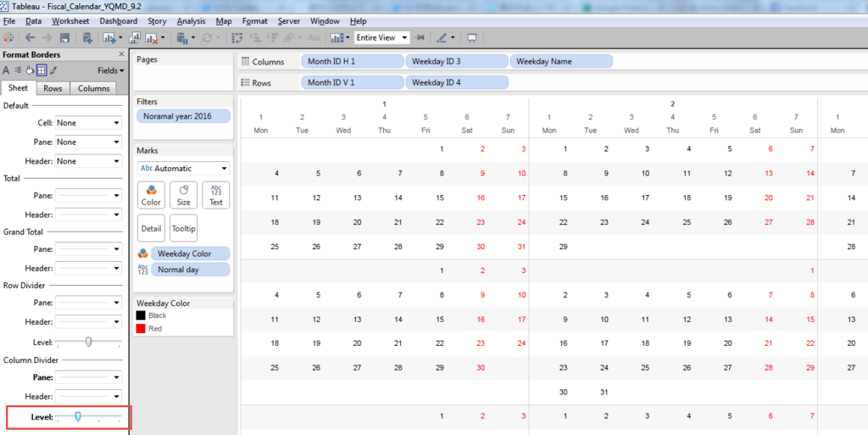Viewport: 868px width, 435px height.
Task: Switch to the Rows tab
Action: click(x=53, y=88)
